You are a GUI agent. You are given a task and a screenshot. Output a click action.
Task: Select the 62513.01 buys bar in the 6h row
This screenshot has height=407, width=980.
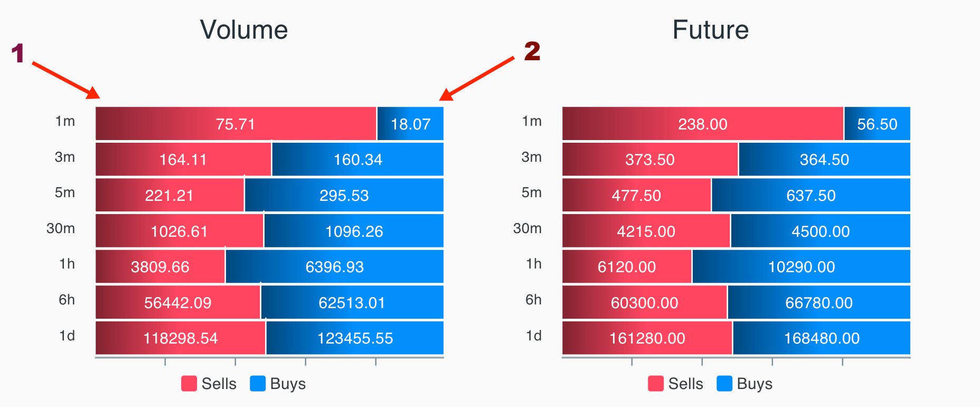[352, 302]
